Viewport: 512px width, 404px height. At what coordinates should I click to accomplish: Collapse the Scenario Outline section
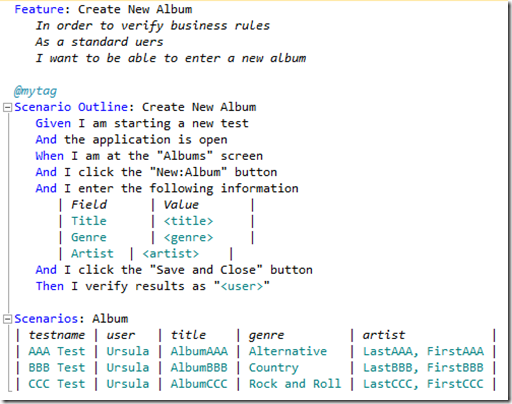pos(7,108)
